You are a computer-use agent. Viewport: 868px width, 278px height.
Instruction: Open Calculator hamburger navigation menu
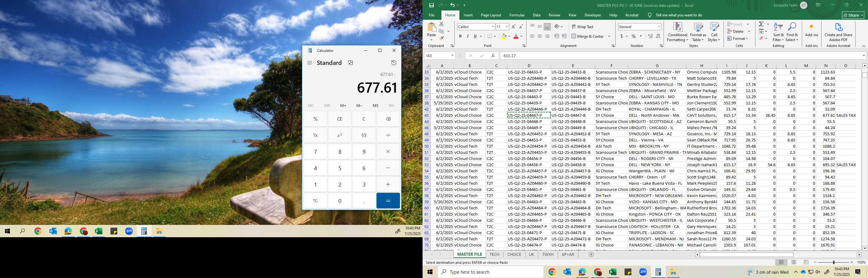(310, 63)
